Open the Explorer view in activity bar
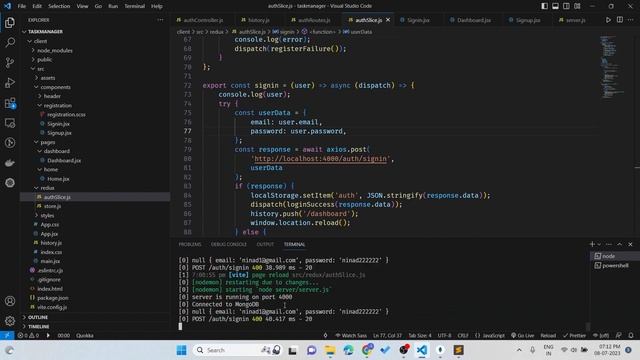The width and height of the screenshot is (640, 360). (10, 22)
